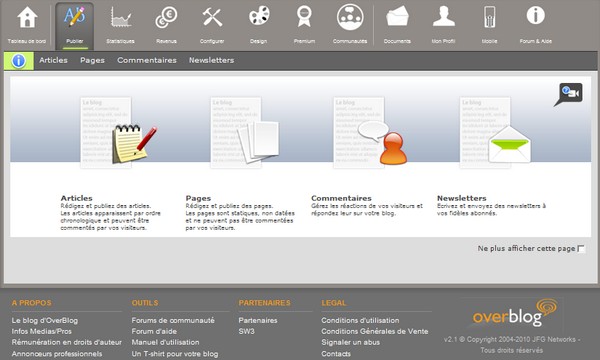
Task: Open 'Infos Medias/Pros' footer link
Action: 41,331
